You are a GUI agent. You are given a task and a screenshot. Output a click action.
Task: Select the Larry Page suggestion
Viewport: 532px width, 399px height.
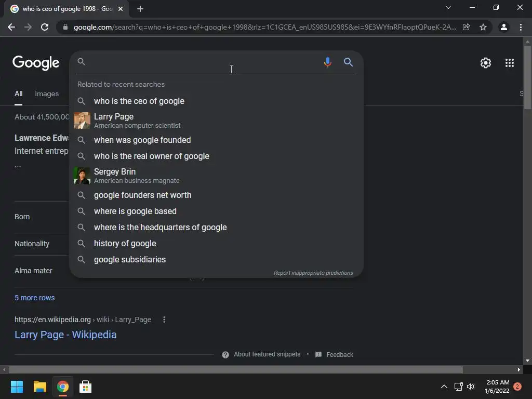point(216,121)
